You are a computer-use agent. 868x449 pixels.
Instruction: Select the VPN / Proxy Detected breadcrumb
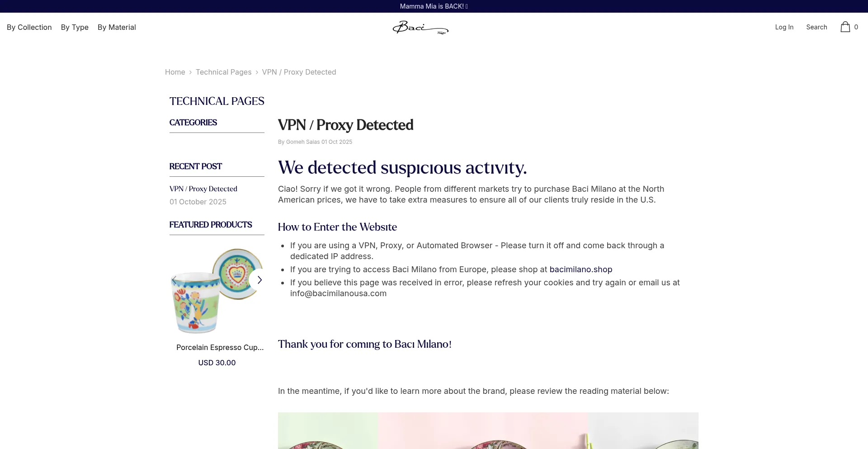click(299, 72)
